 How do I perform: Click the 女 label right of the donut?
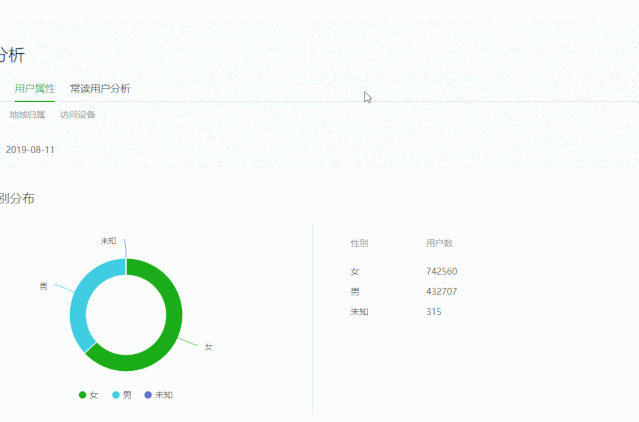pos(208,347)
